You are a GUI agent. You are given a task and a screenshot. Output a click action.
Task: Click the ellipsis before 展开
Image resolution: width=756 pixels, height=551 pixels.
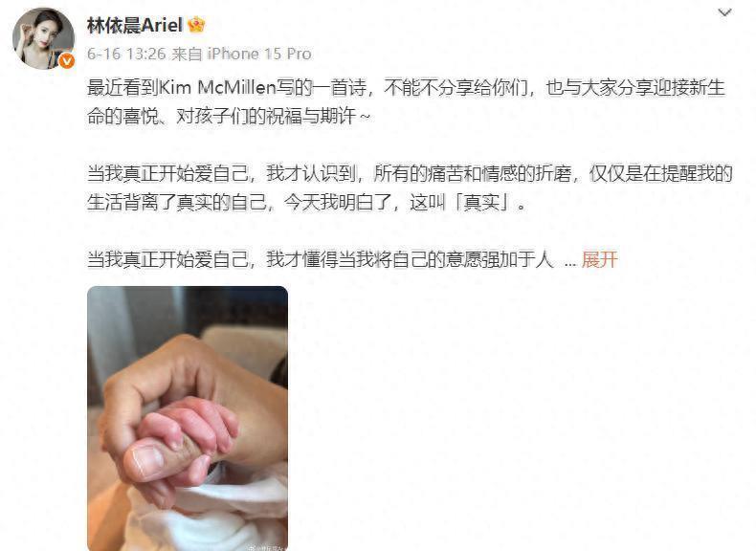coord(570,261)
